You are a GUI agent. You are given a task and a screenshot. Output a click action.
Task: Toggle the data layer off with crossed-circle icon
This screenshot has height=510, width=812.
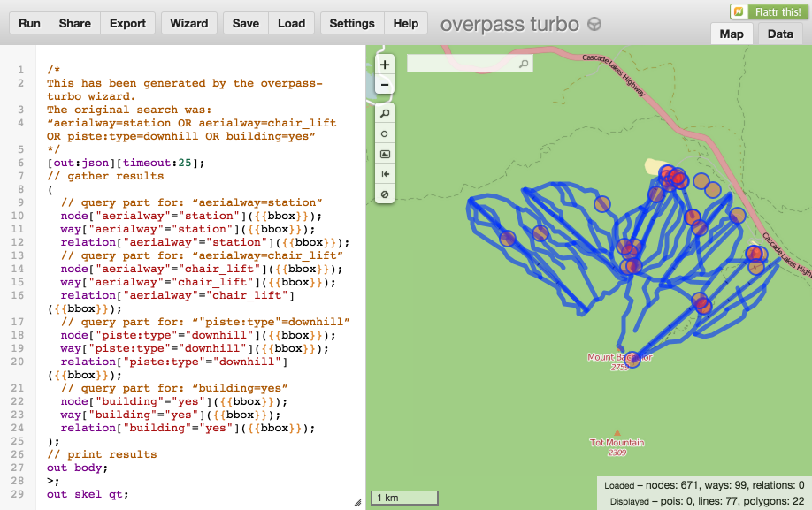click(384, 194)
